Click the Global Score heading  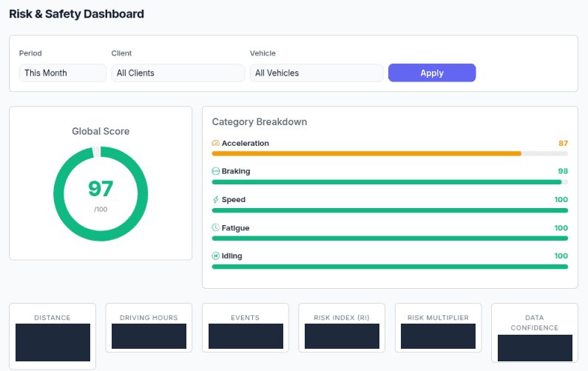101,131
